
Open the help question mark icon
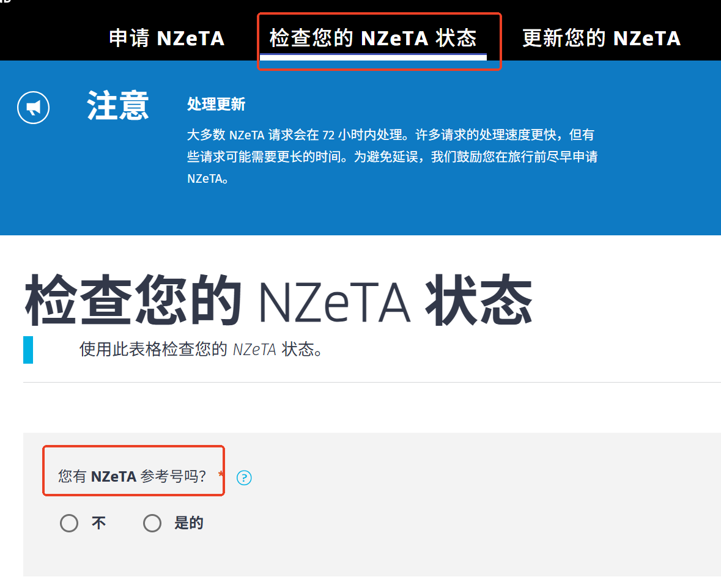coord(244,477)
